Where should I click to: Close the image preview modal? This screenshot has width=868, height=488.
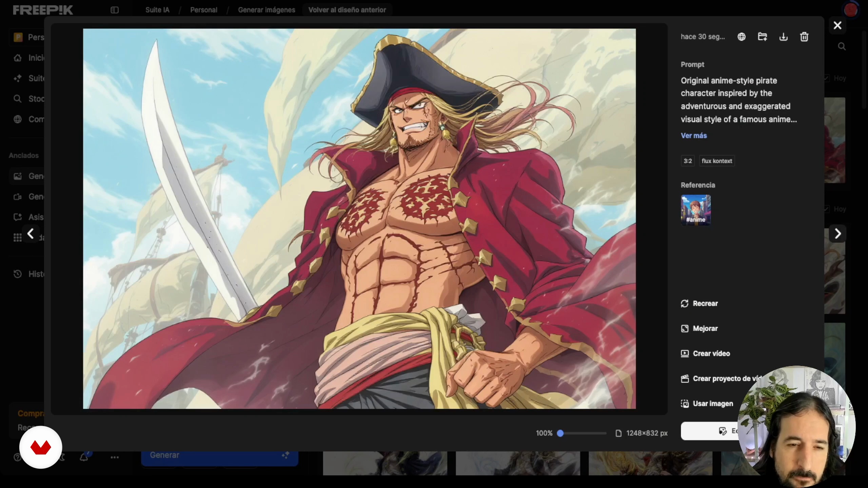pyautogui.click(x=837, y=25)
